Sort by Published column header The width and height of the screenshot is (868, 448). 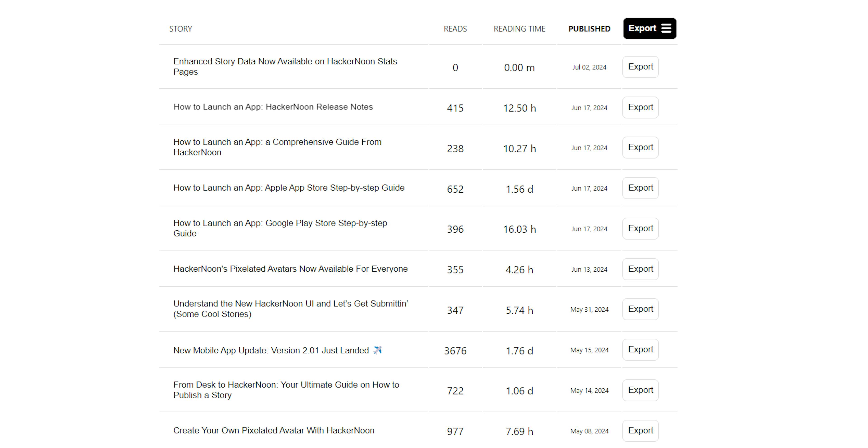tap(589, 29)
